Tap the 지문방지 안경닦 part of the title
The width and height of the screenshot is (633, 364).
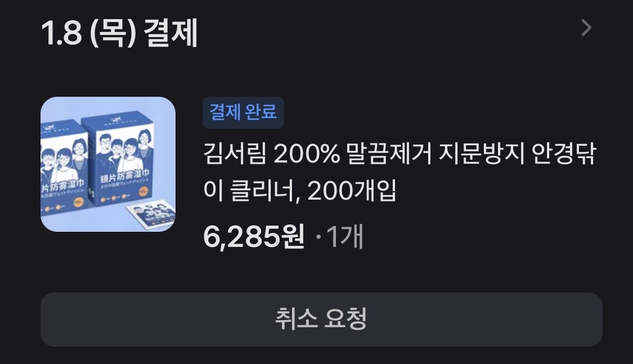[517, 154]
